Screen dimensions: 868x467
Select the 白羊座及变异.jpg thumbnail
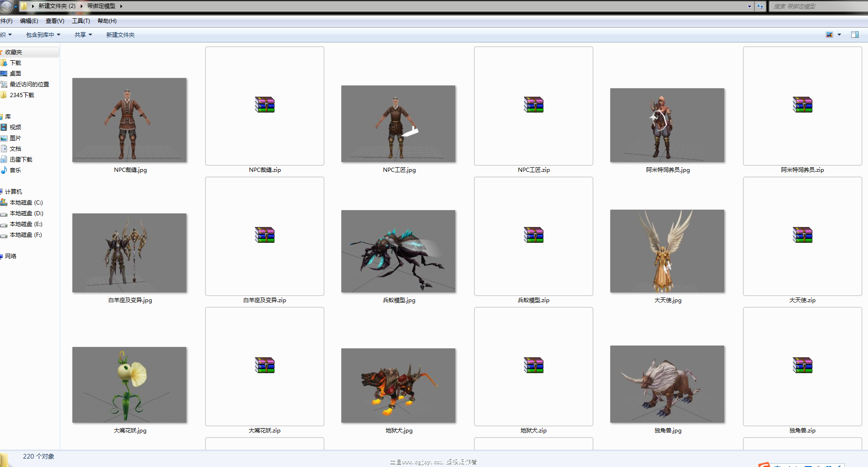pos(129,253)
